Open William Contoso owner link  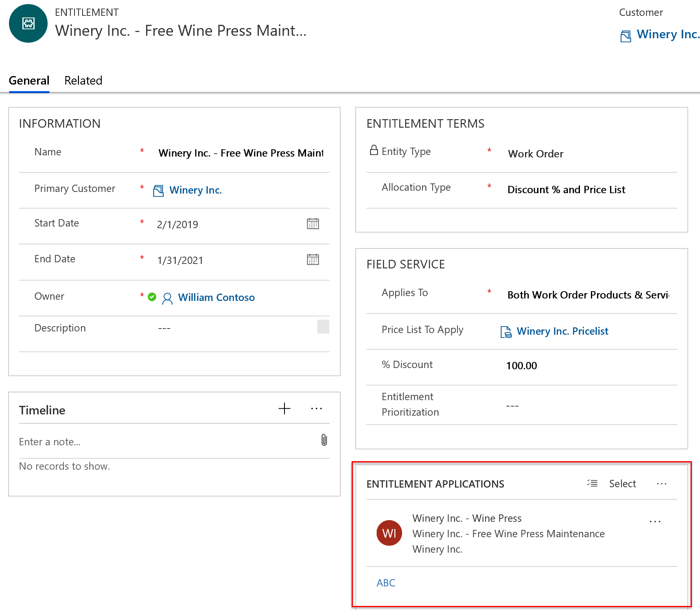tap(217, 297)
